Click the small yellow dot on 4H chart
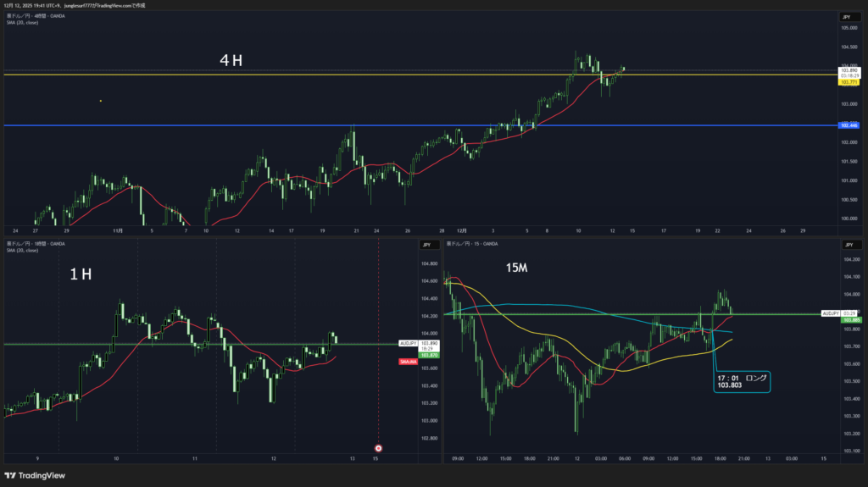The width and height of the screenshot is (868, 487). pos(101,101)
